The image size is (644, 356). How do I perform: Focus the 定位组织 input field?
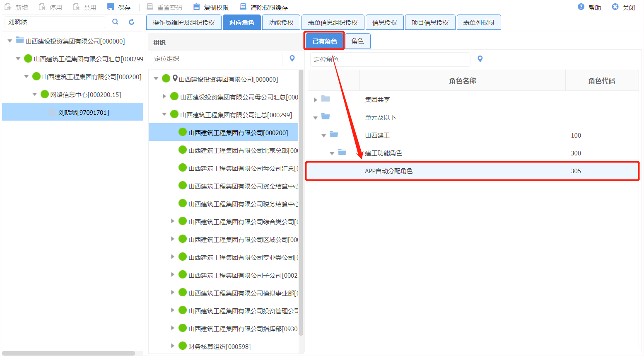[x=217, y=59]
